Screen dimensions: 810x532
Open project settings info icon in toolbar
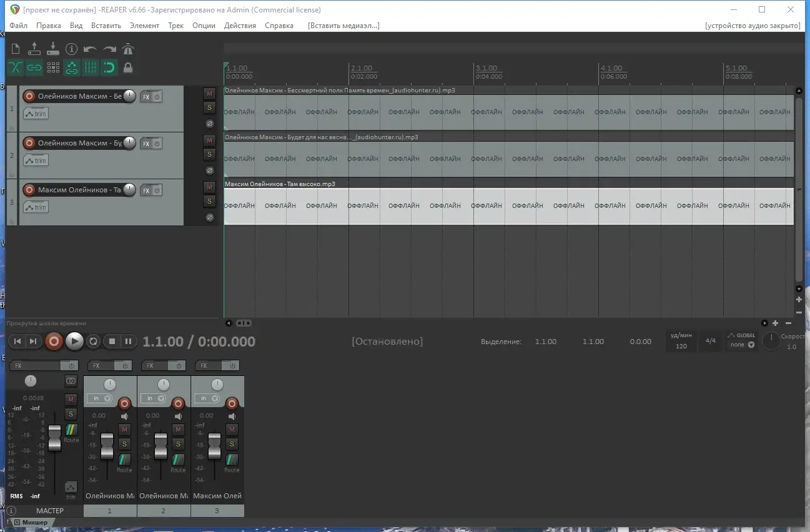72,49
